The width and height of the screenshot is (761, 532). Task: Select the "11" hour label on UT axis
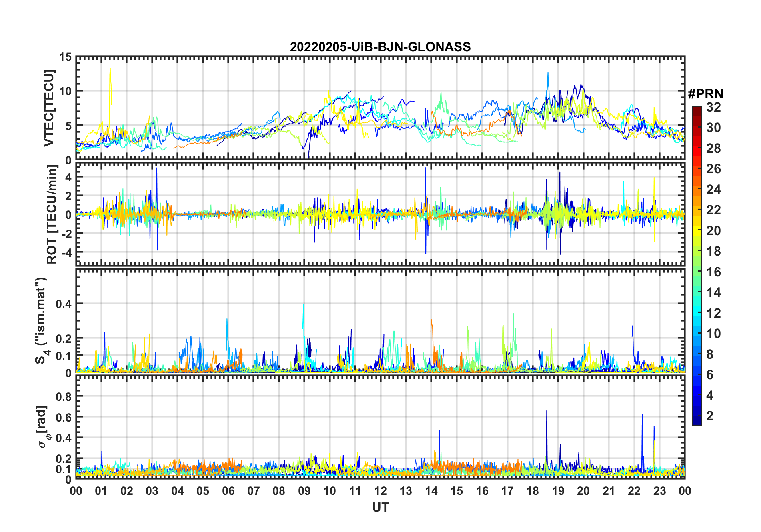click(x=355, y=491)
